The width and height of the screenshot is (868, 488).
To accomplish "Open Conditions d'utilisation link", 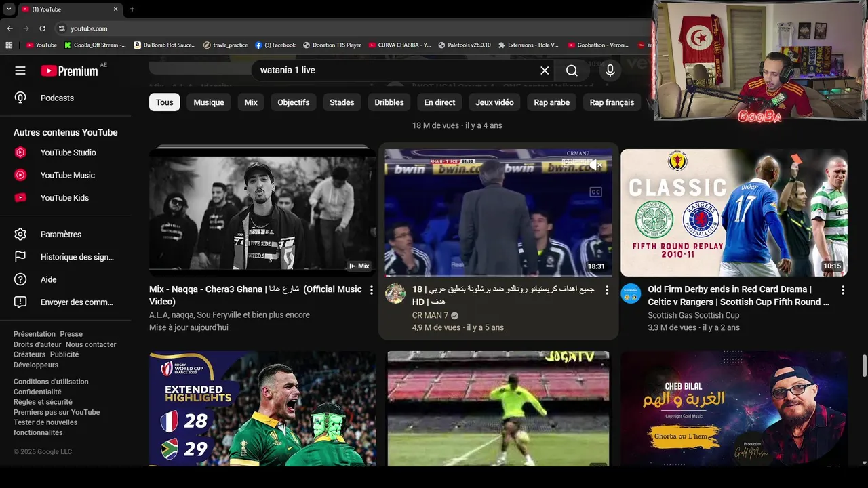I will click(x=51, y=382).
